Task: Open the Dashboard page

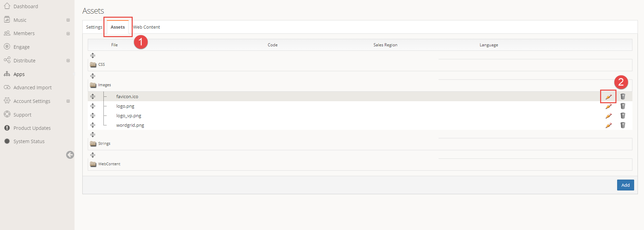Action: [26, 6]
